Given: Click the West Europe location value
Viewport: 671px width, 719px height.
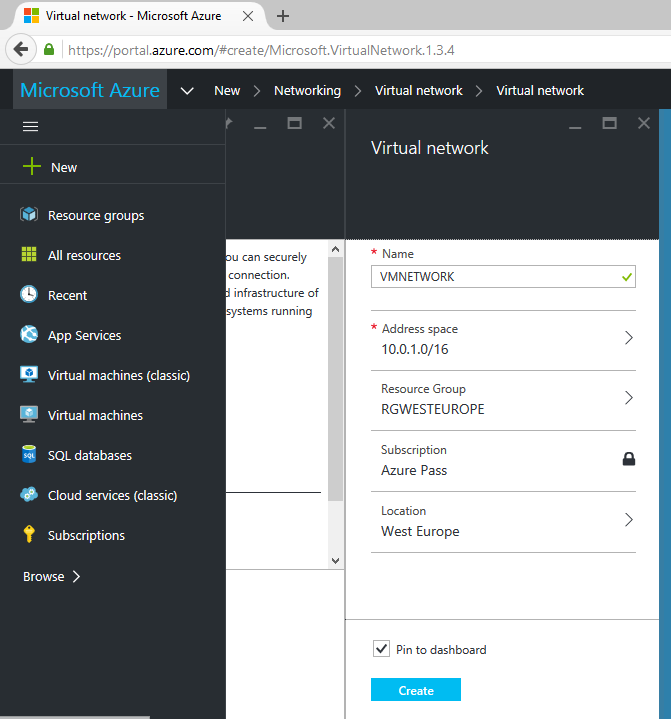Looking at the screenshot, I should 420,531.
